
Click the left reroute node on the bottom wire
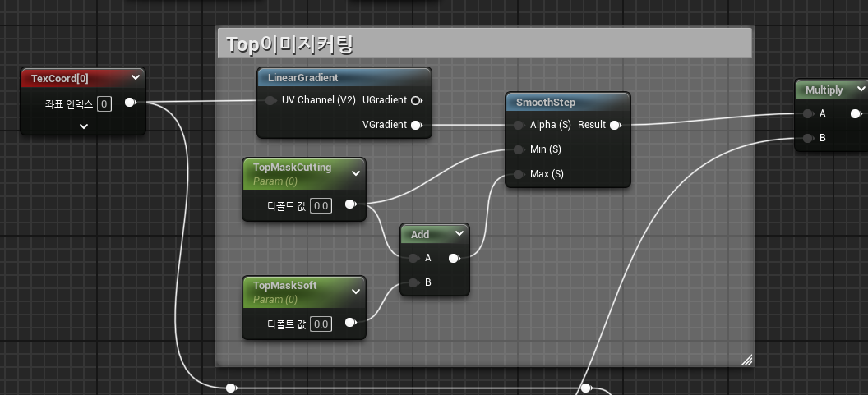tap(231, 388)
